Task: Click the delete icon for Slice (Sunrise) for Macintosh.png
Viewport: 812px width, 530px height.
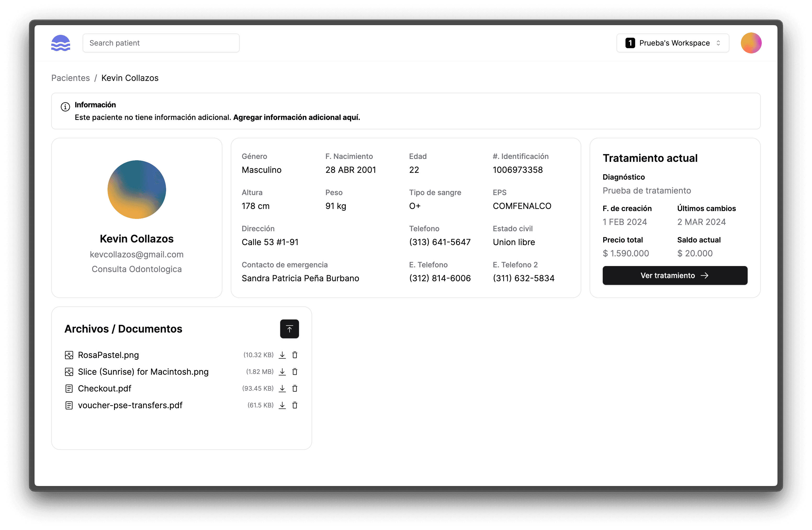Action: click(295, 371)
